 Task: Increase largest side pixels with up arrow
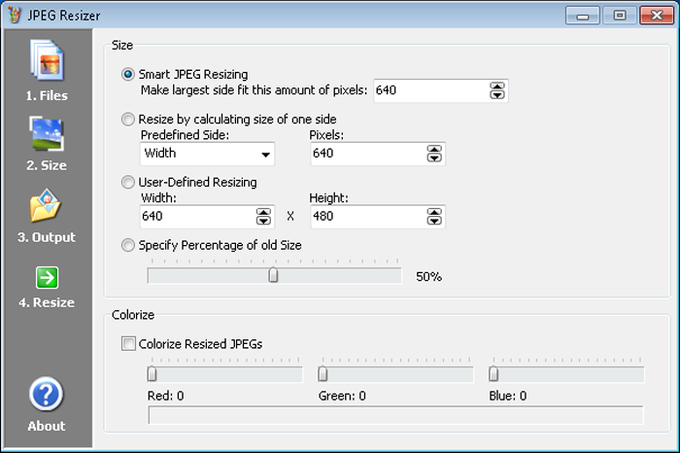point(497,86)
